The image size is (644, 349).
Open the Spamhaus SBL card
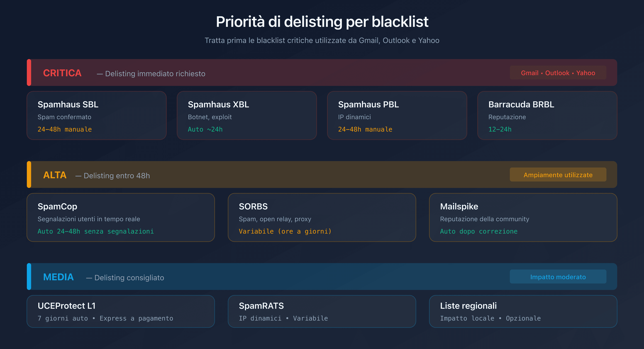(96, 115)
